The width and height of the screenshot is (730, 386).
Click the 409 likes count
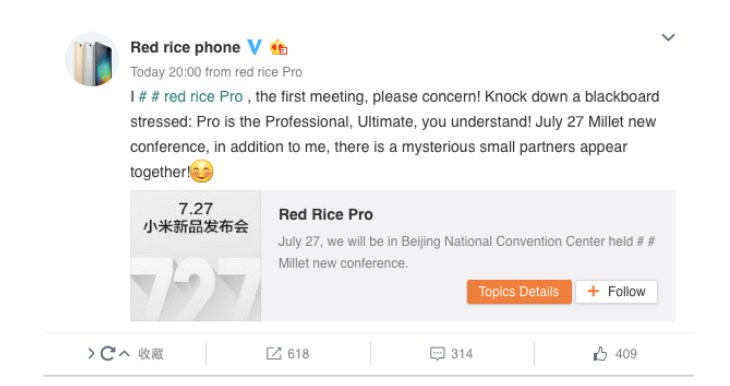pyautogui.click(x=626, y=354)
